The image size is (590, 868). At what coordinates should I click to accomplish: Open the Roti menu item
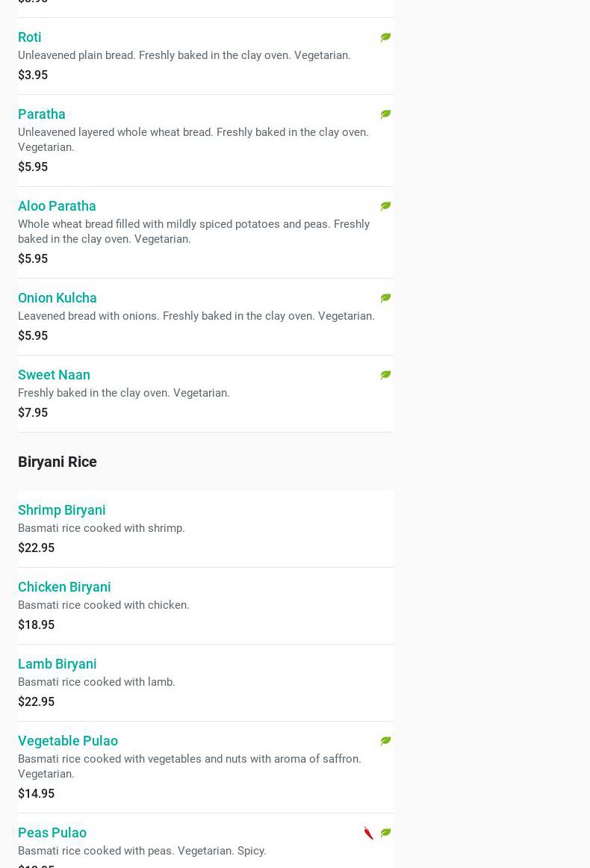tap(30, 37)
